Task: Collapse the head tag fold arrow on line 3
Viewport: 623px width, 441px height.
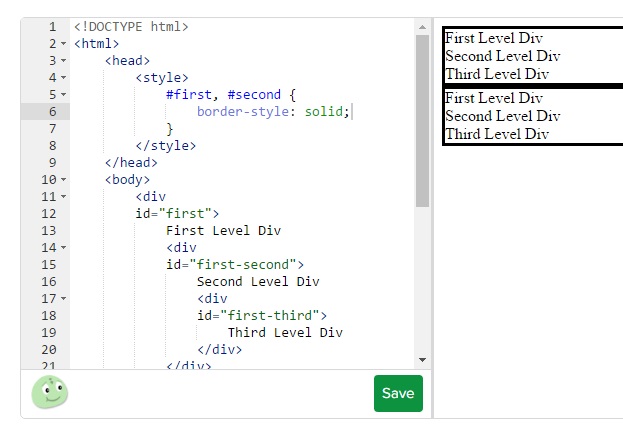Action: (x=64, y=60)
